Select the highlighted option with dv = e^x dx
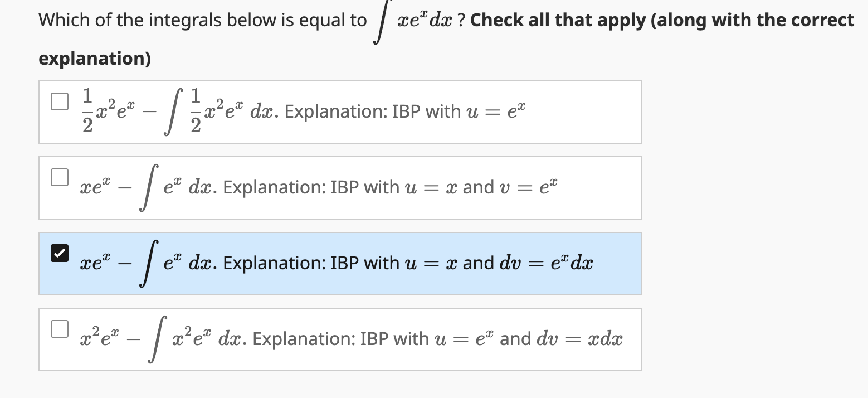 coord(340,262)
